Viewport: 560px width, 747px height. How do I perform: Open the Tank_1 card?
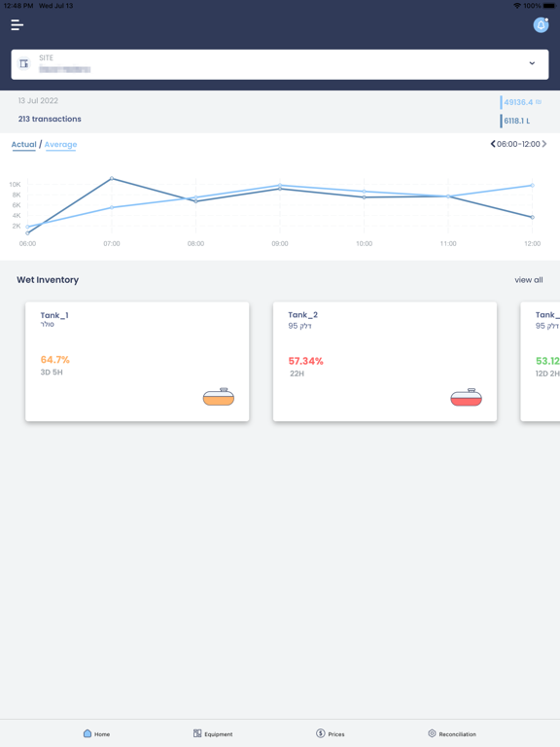point(137,361)
